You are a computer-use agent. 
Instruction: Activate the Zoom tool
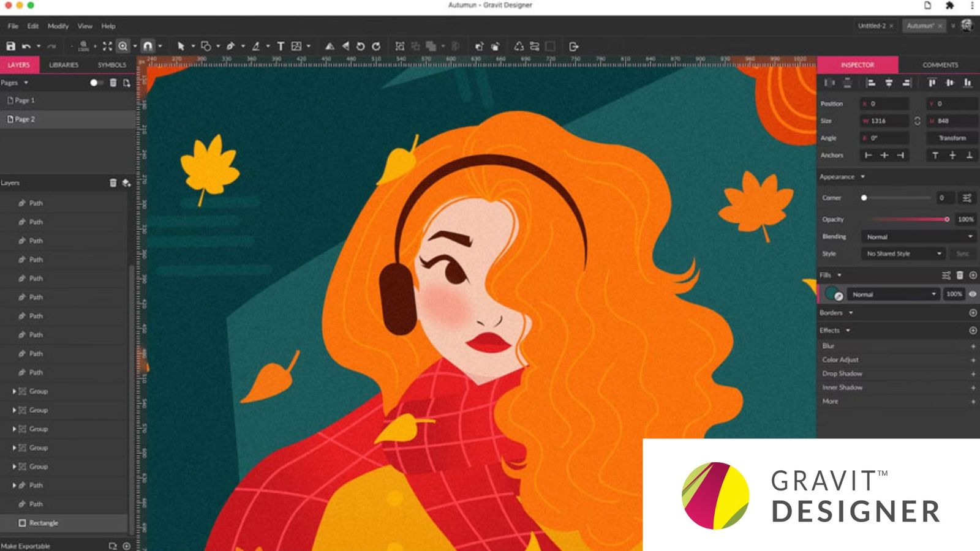pos(123,45)
